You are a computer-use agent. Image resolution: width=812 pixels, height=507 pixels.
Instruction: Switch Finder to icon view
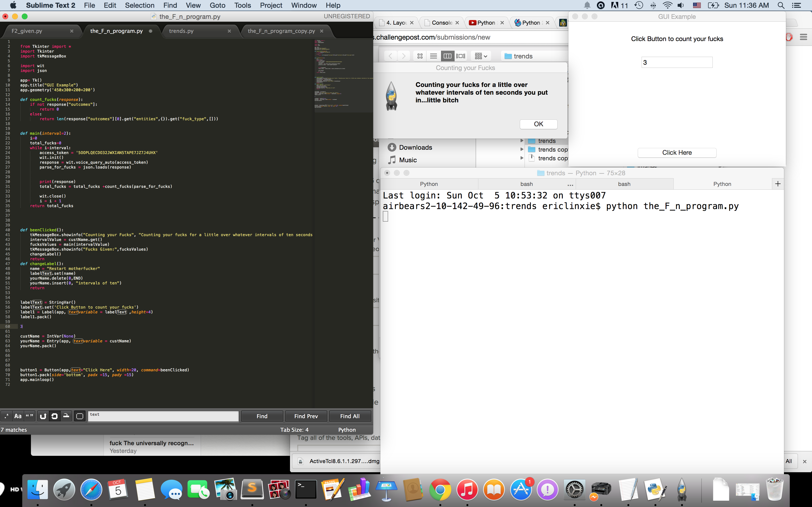[420, 56]
